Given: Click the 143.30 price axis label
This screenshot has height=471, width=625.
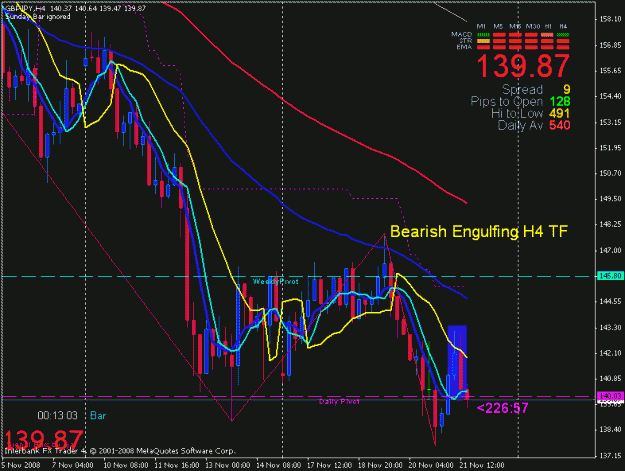Looking at the screenshot, I should coord(610,327).
